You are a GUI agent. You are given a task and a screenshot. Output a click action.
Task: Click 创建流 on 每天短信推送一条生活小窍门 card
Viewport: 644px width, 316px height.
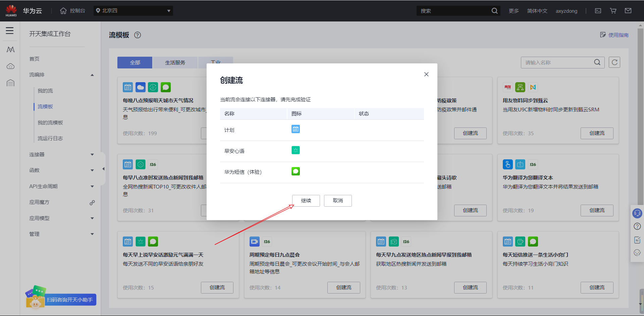pyautogui.click(x=597, y=287)
